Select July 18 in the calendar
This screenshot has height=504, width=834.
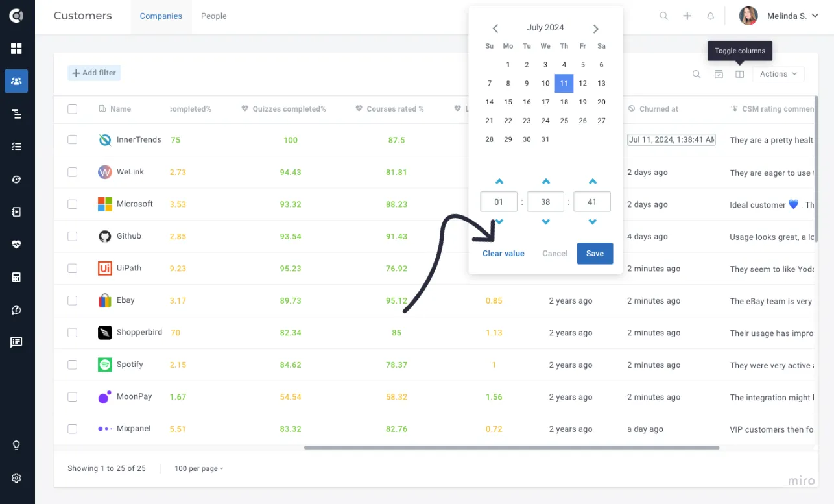coord(564,102)
